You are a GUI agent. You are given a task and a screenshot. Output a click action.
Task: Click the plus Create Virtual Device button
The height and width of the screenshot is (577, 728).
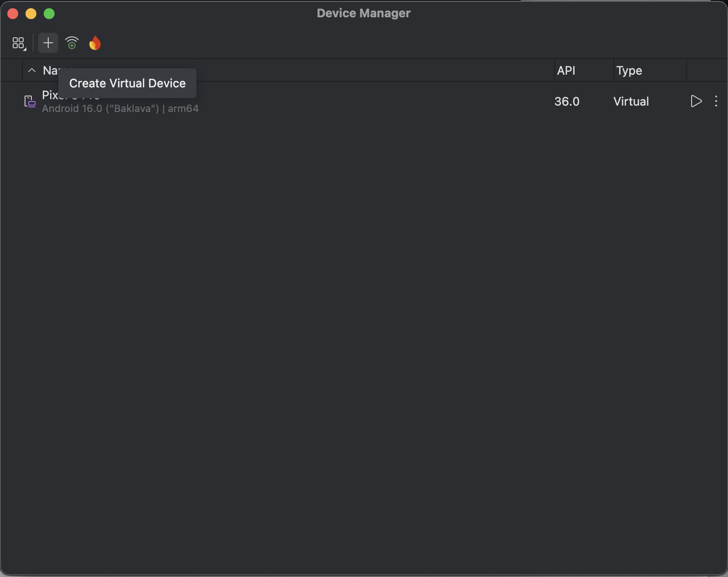point(48,43)
